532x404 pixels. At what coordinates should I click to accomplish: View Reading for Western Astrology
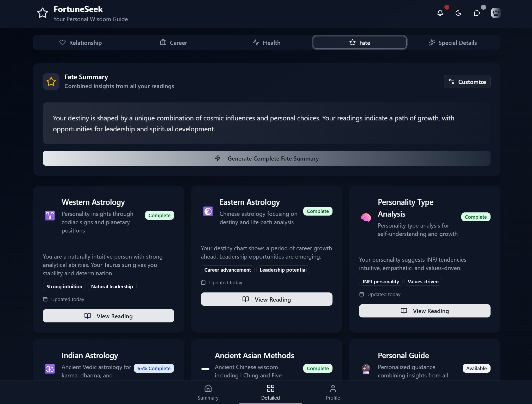coord(108,316)
